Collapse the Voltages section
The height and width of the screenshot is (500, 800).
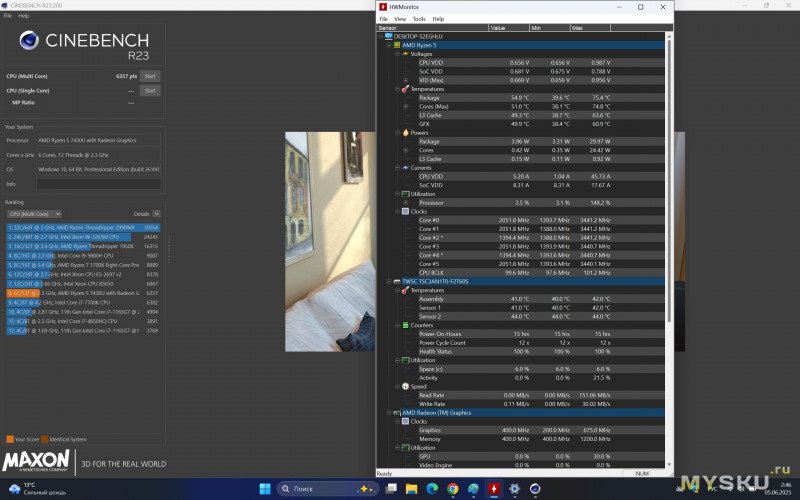[x=397, y=54]
